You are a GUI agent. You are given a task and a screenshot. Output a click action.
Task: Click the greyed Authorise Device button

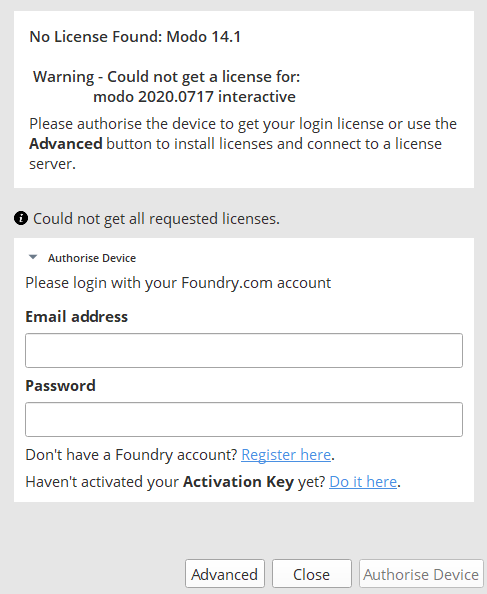point(421,574)
